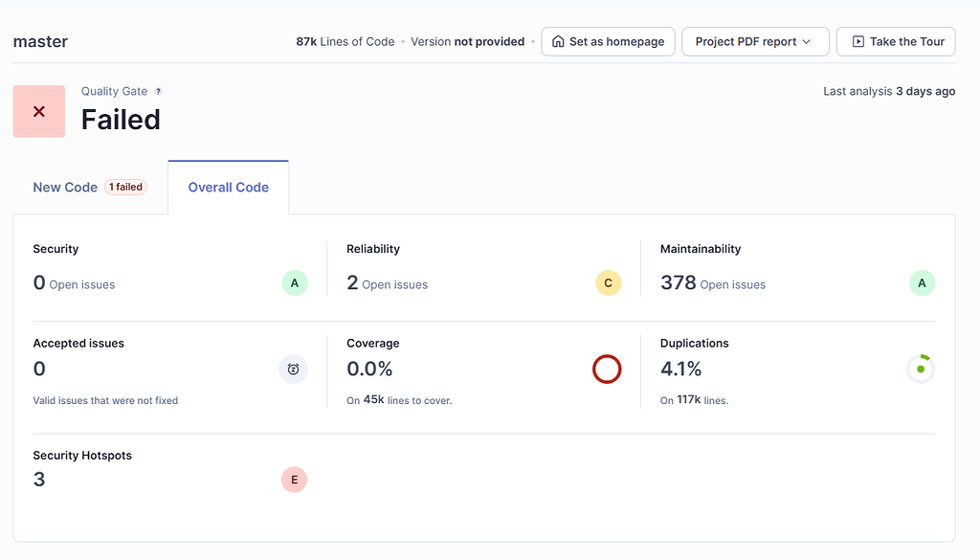View the 3 Security Hotspots

39,479
